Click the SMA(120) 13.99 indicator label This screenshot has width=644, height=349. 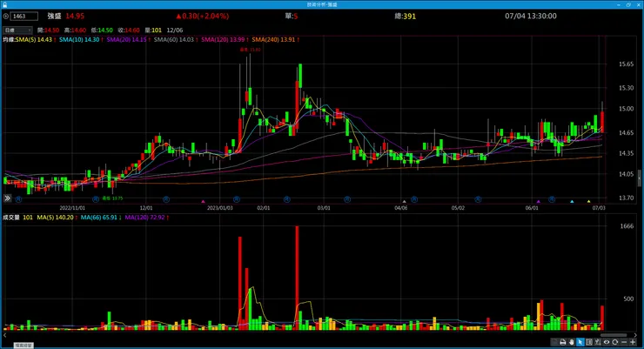[225, 39]
